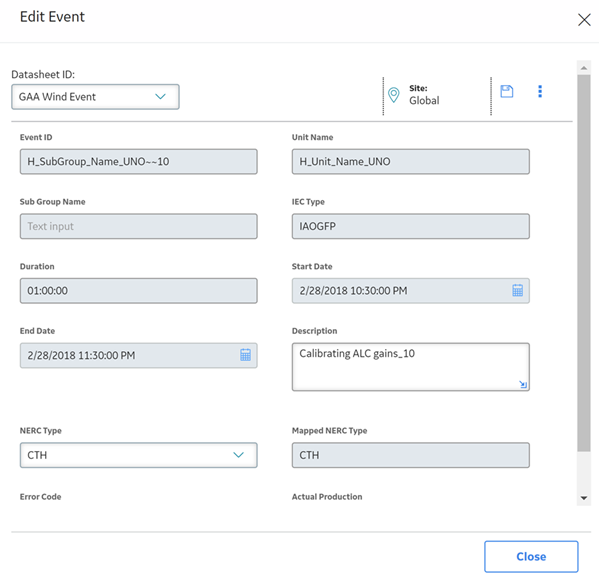This screenshot has width=600, height=576.
Task: Open the three-dot more options menu
Action: pos(540,91)
